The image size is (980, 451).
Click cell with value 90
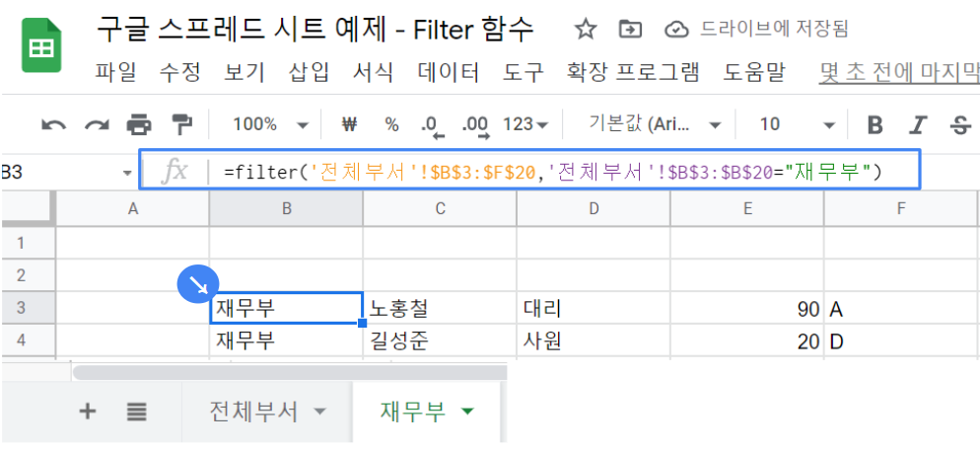tap(747, 308)
